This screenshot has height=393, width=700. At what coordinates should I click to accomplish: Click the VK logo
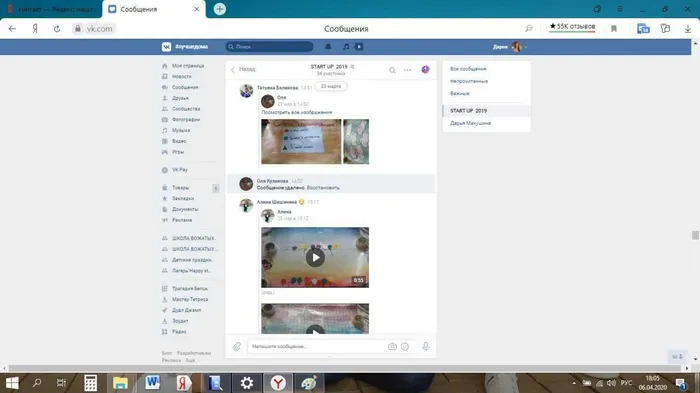167,46
